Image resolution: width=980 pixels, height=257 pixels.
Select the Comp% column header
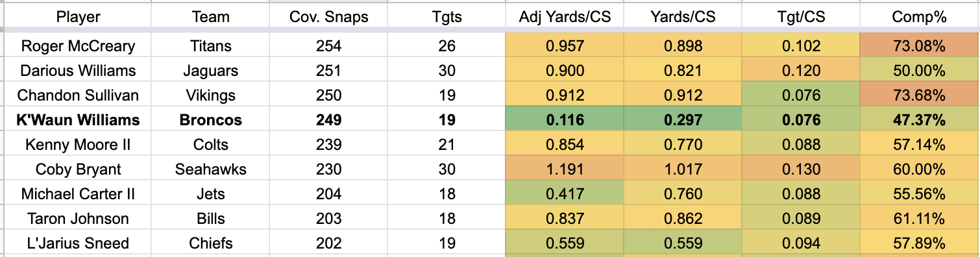[919, 17]
